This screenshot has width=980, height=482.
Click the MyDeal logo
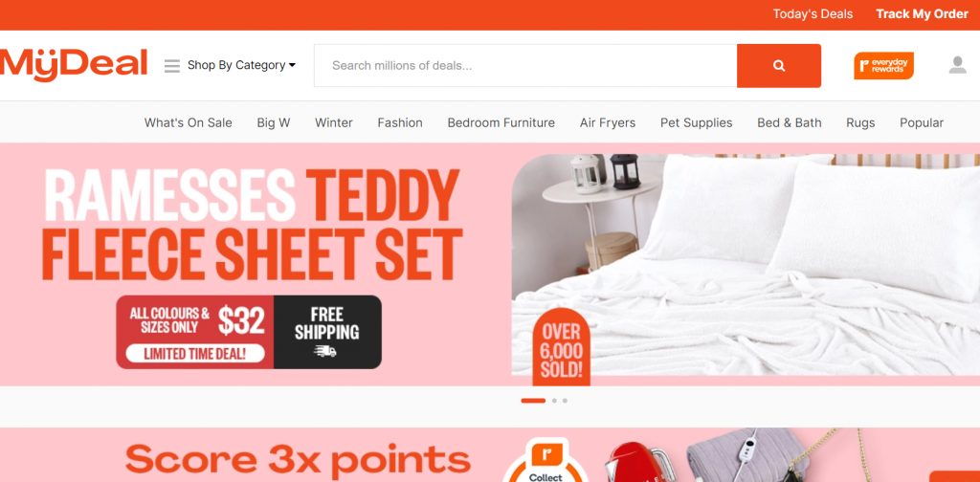[x=74, y=64]
